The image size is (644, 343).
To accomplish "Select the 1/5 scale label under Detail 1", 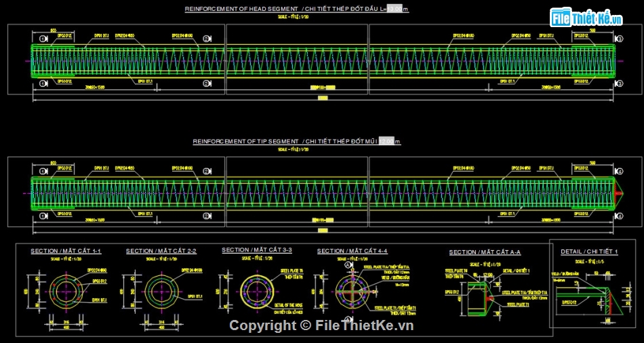I will click(589, 261).
